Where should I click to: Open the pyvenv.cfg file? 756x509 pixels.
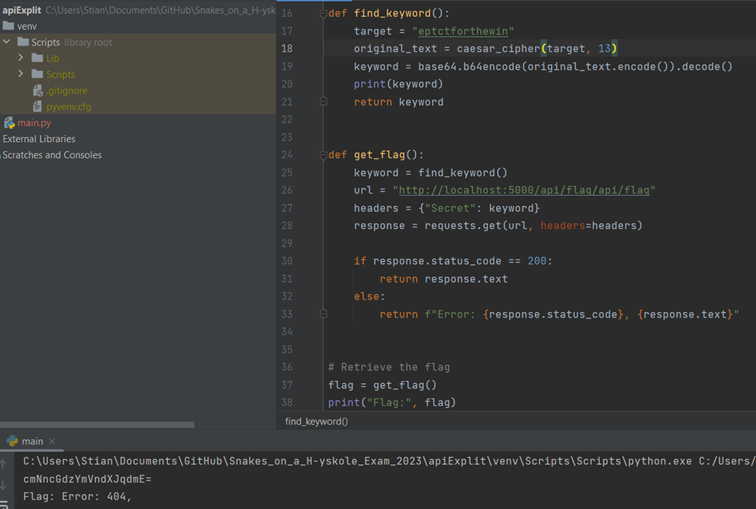pos(68,107)
